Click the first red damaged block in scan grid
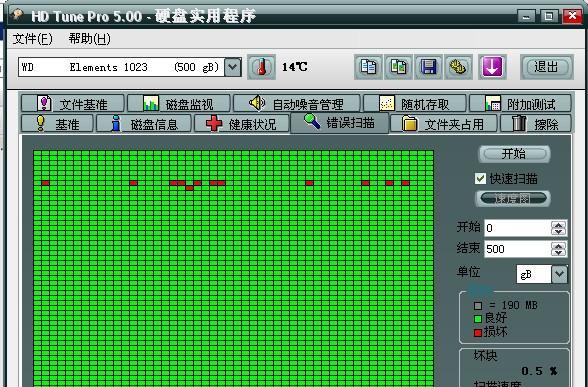 45,183
